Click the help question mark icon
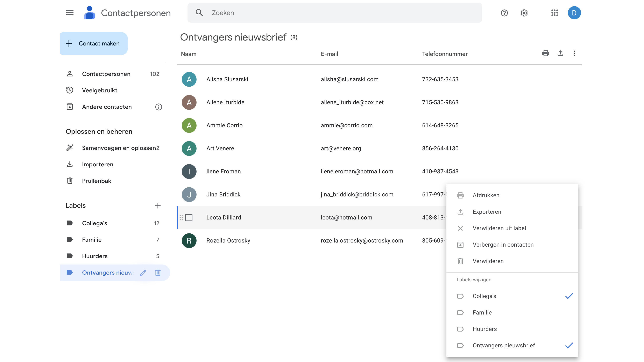The height and width of the screenshot is (362, 644). coord(504,13)
